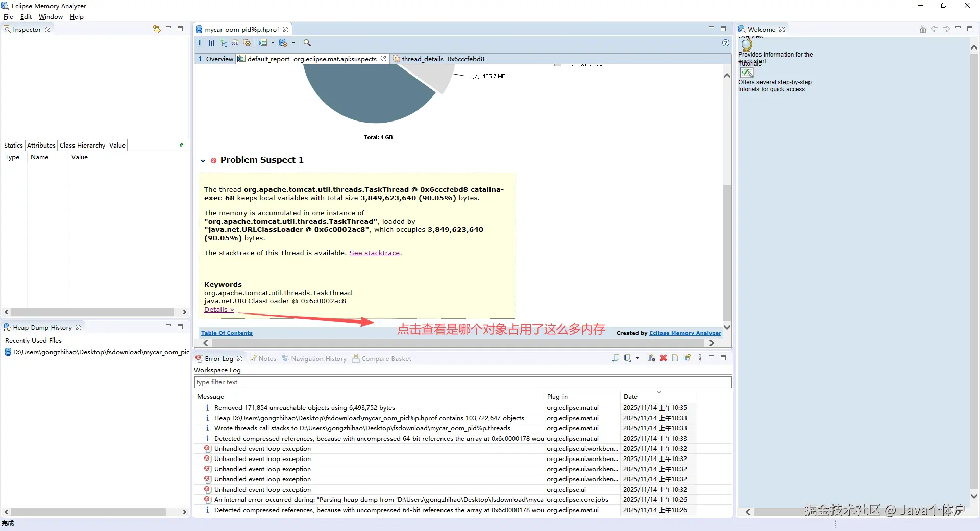This screenshot has height=531, width=980.
Task: Close the mycar_oom_pid%p.hprof editor tab
Action: [286, 29]
